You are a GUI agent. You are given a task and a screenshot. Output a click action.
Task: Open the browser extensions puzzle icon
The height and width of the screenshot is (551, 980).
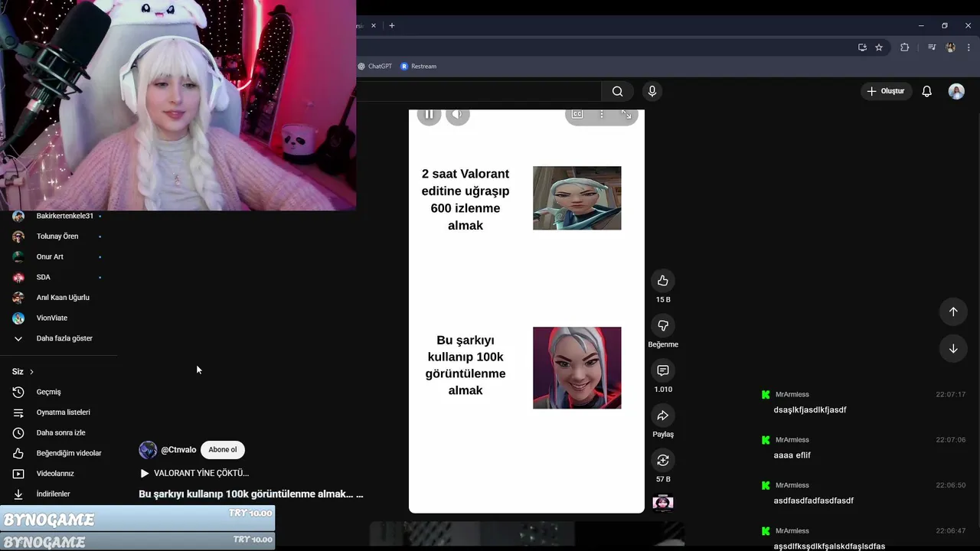pos(904,47)
